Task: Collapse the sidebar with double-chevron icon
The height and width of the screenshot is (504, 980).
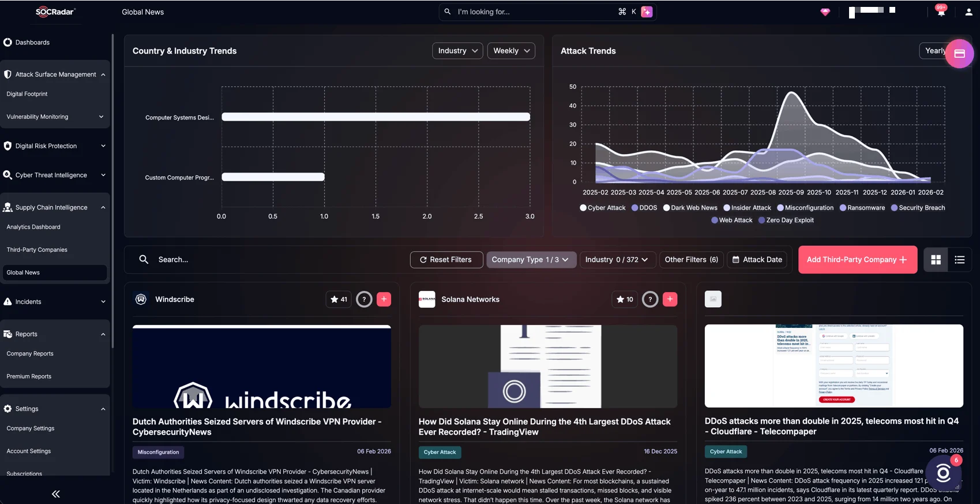Action: click(56, 494)
